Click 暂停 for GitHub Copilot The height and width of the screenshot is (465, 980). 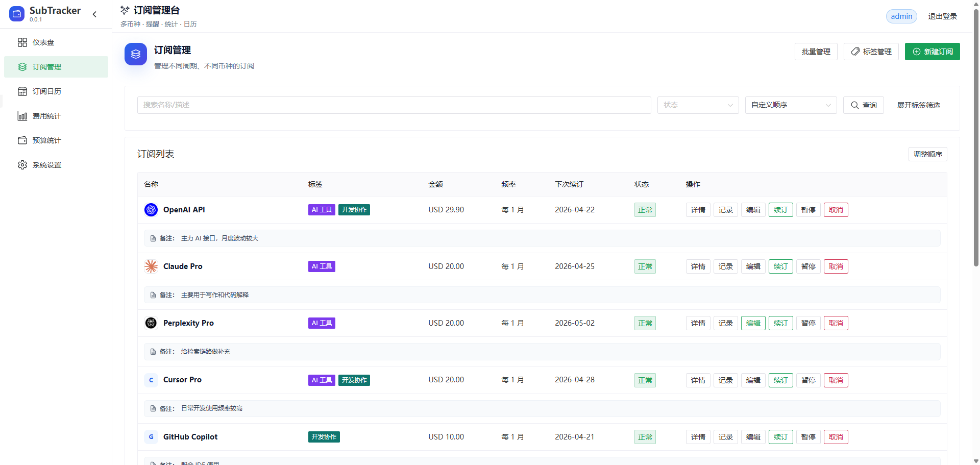coord(808,437)
